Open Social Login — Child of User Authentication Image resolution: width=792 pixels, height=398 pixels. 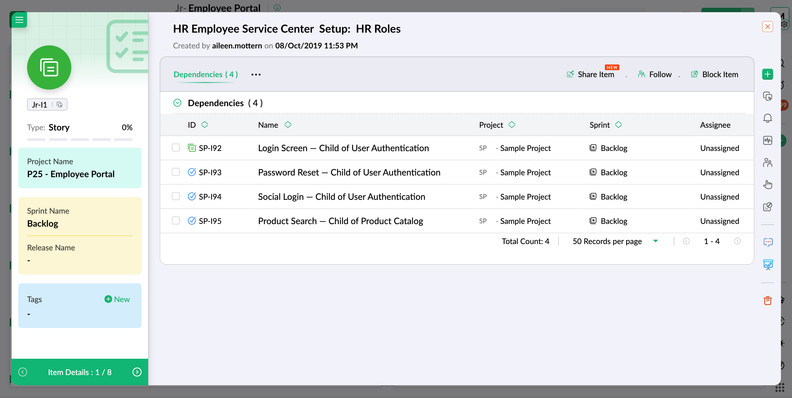tap(341, 196)
